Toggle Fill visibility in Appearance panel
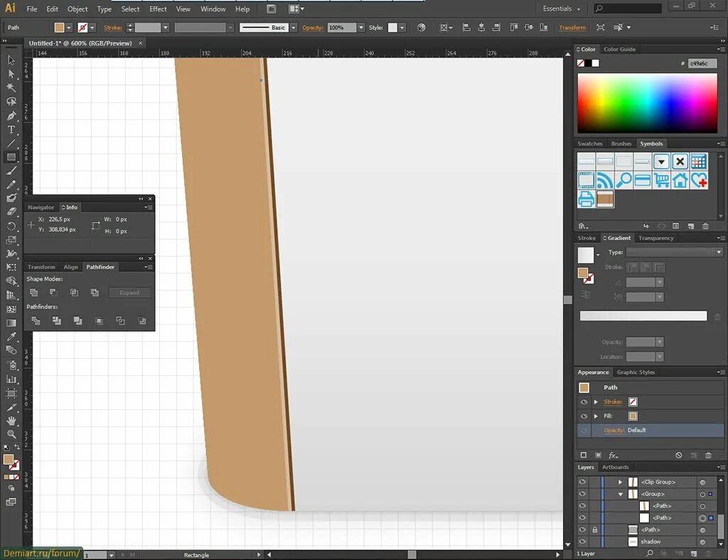The width and height of the screenshot is (728, 560). tap(584, 416)
